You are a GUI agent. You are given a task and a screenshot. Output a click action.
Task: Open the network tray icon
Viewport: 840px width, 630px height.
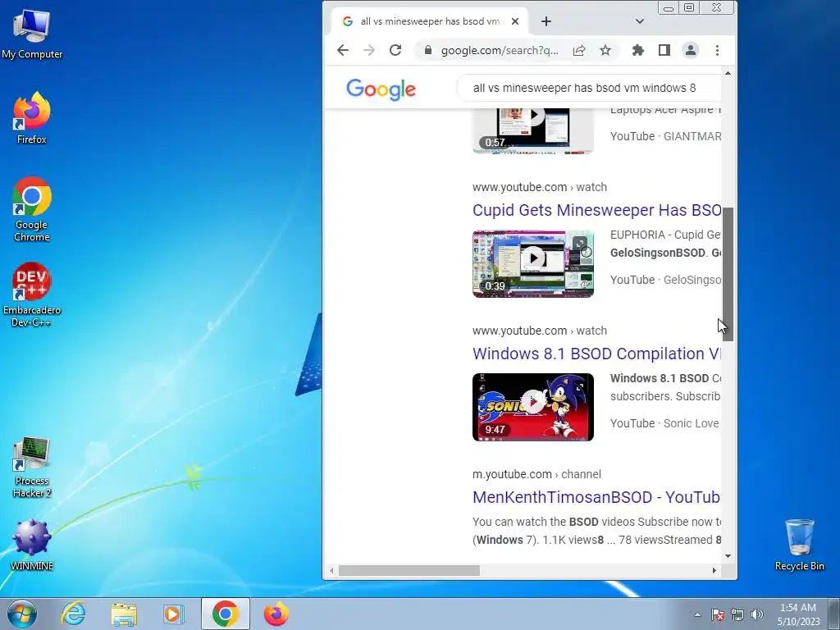point(737,614)
